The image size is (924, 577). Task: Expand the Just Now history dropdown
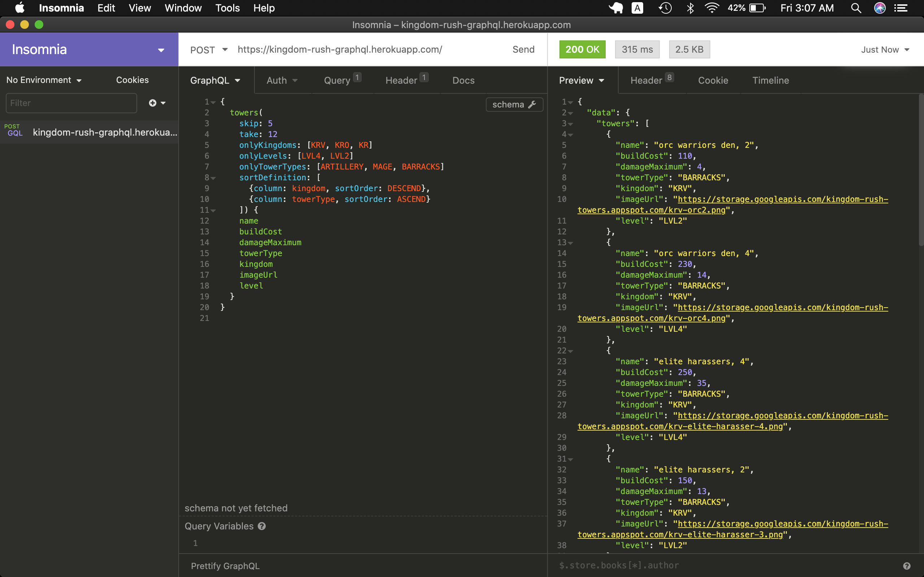[885, 50]
